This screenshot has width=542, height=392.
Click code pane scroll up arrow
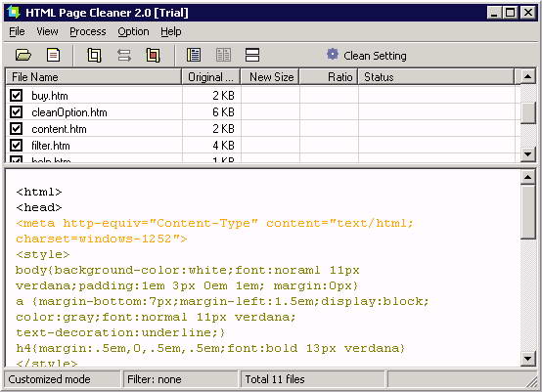[528, 178]
